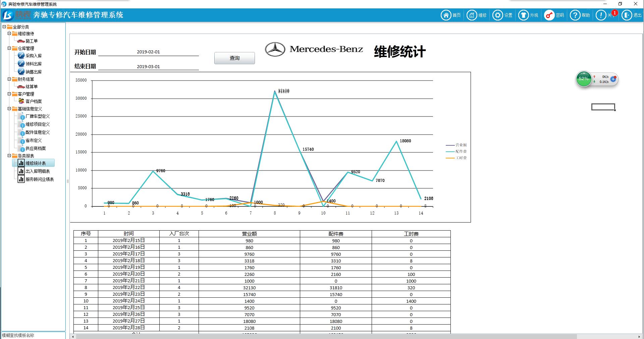Open 销售出库 tree item

[x=30, y=72]
